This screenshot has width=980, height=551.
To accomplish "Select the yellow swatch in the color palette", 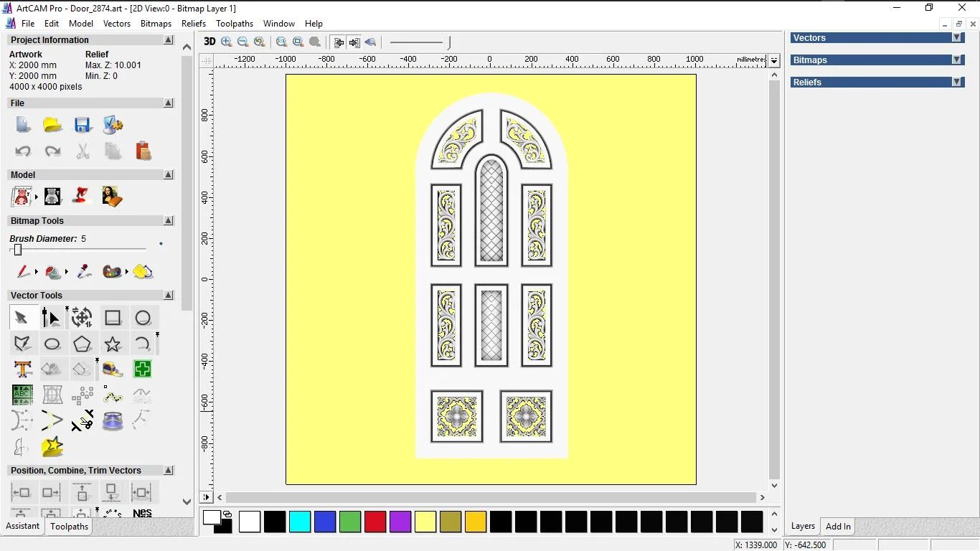I will [x=425, y=522].
